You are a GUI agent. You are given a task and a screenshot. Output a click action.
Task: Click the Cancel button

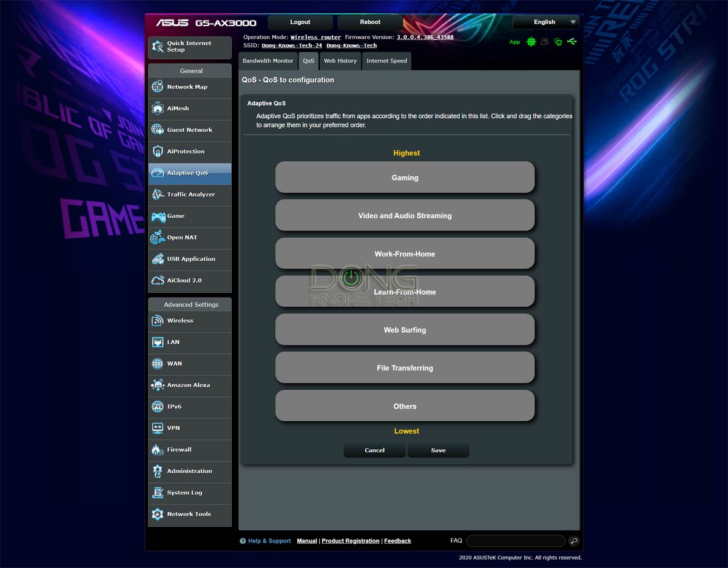click(x=374, y=450)
